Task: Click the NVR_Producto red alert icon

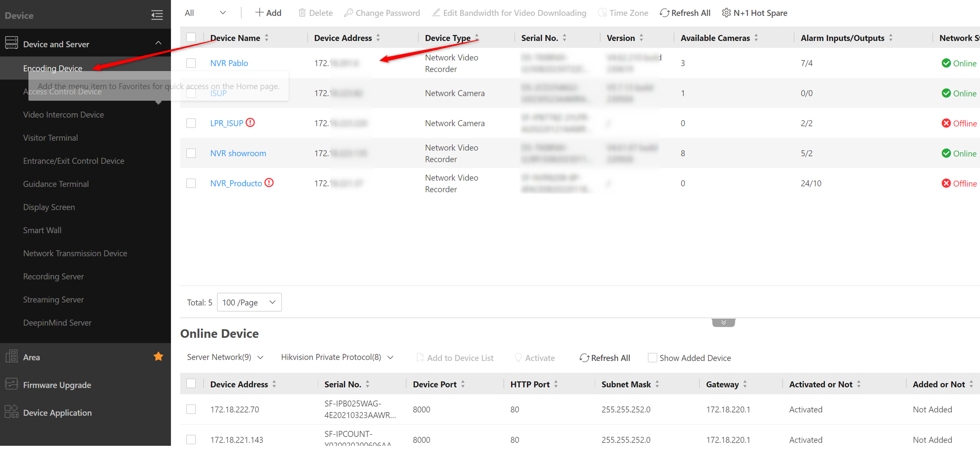Action: pyautogui.click(x=269, y=183)
